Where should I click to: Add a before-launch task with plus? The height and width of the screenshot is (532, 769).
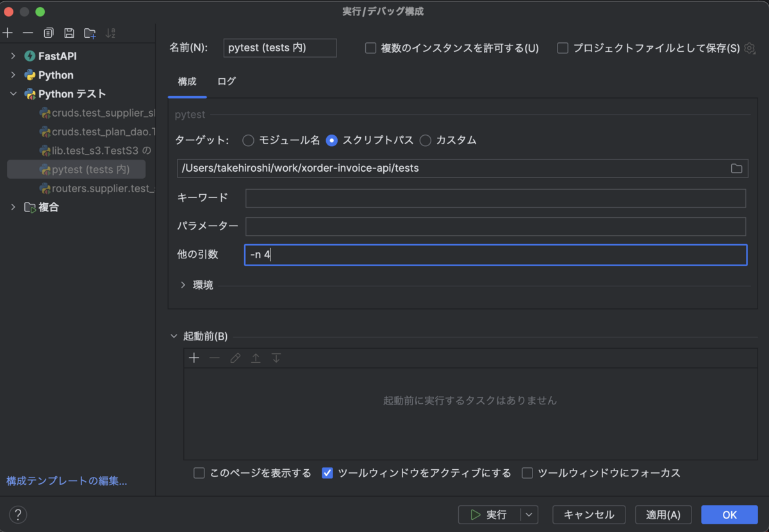point(194,358)
